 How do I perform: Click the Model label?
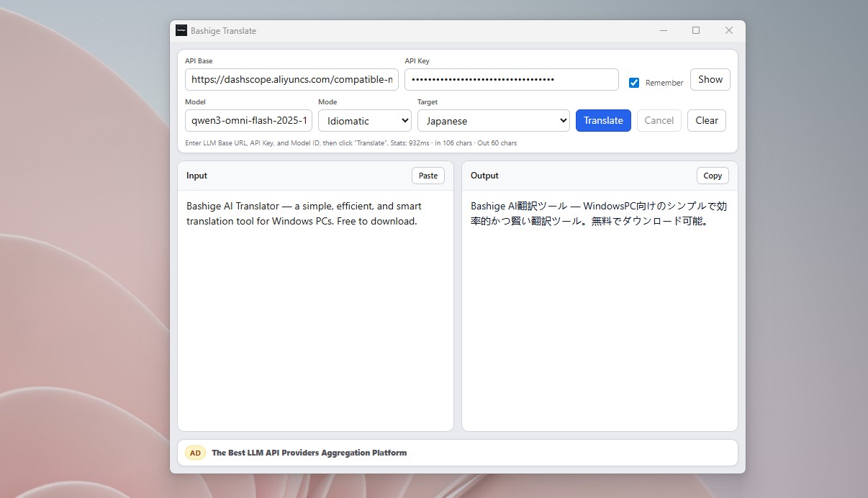coord(195,102)
